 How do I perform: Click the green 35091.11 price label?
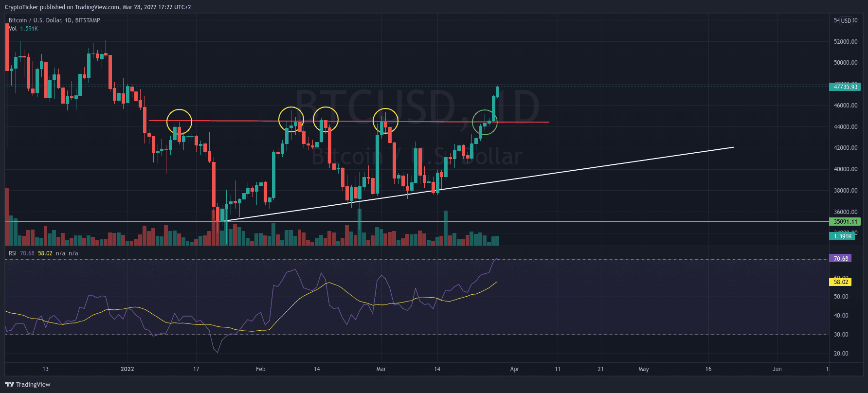coord(845,222)
